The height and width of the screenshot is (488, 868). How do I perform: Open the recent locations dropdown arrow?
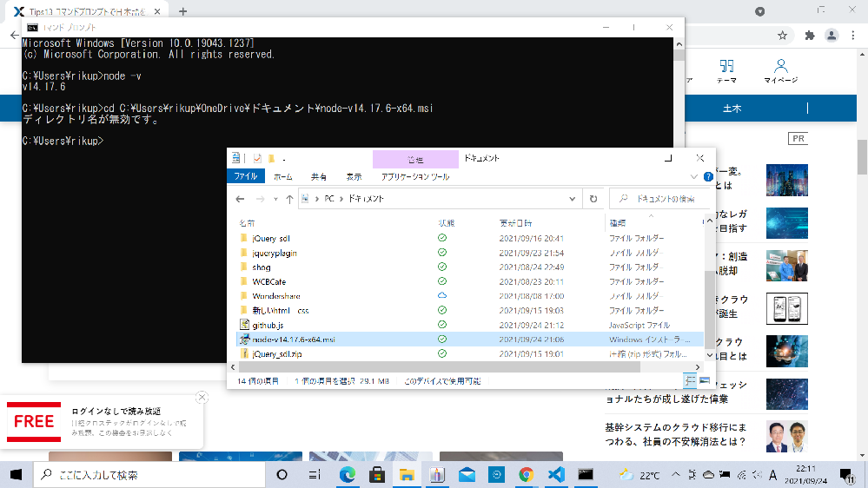tap(275, 199)
